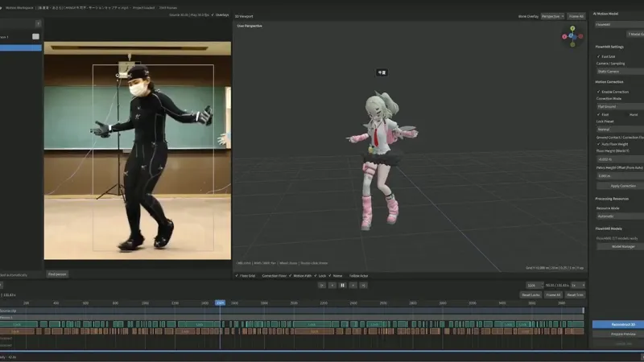Select the highlighted blue person row
Image resolution: width=644 pixels, height=362 pixels.
(x=21, y=48)
